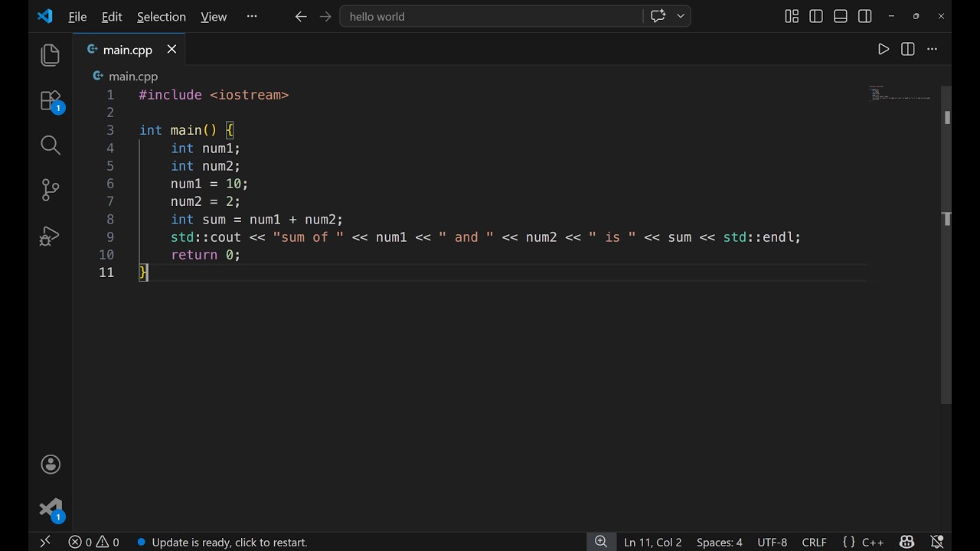The height and width of the screenshot is (551, 980).
Task: Go back using the left arrow
Action: [x=301, y=16]
